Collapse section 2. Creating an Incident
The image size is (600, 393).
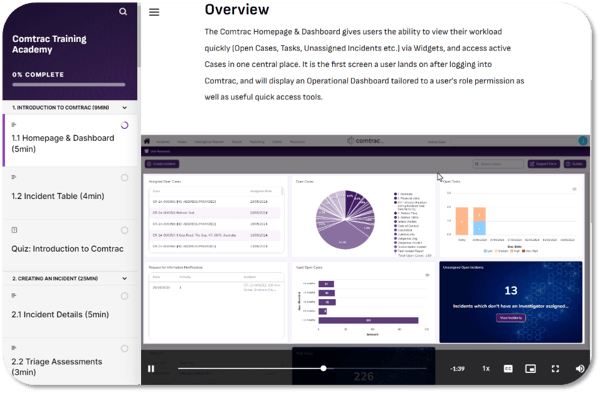pyautogui.click(x=124, y=278)
